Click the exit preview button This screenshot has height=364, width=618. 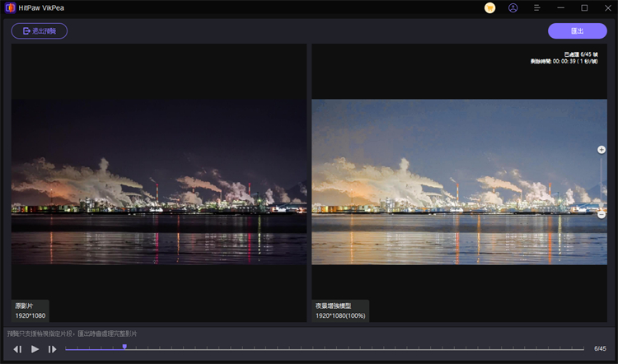[x=40, y=30]
